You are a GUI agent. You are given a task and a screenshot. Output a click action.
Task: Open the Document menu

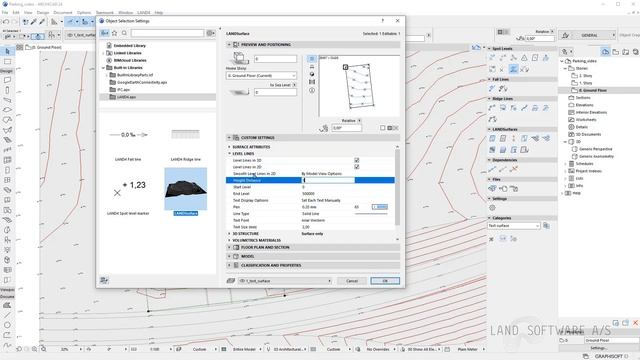pos(63,13)
